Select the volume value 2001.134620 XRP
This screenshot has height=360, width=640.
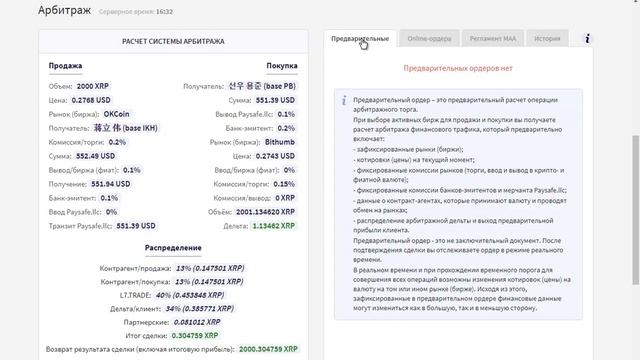click(x=265, y=212)
